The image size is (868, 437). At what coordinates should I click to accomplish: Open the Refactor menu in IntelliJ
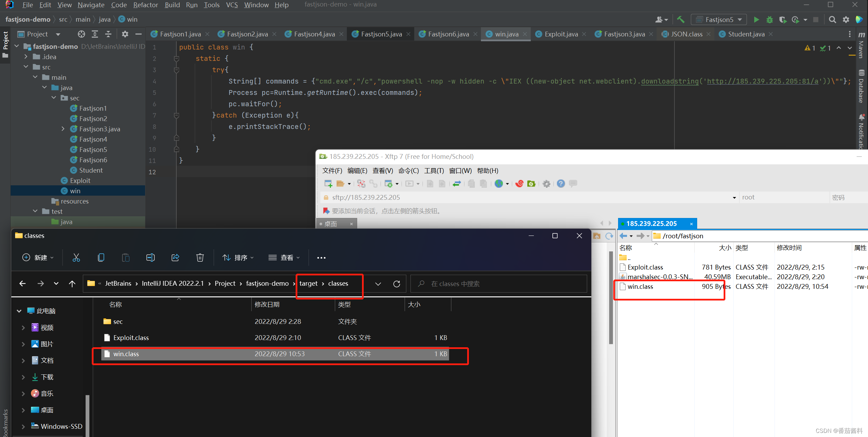pyautogui.click(x=145, y=5)
